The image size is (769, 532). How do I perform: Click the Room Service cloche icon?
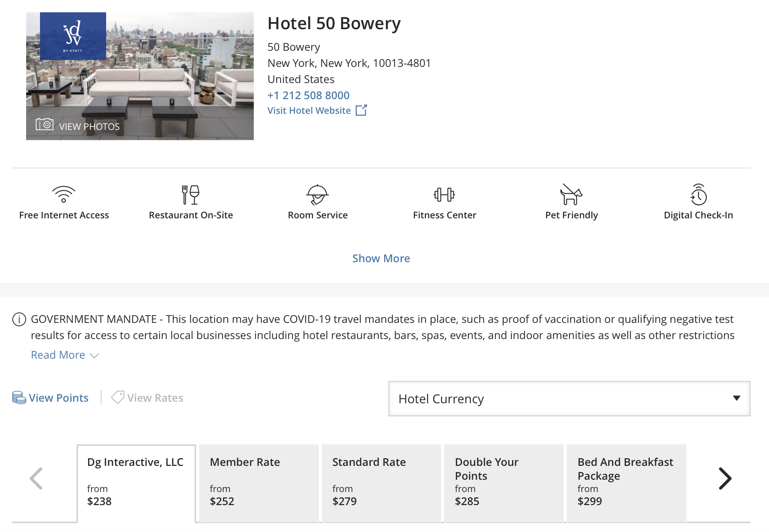(318, 195)
